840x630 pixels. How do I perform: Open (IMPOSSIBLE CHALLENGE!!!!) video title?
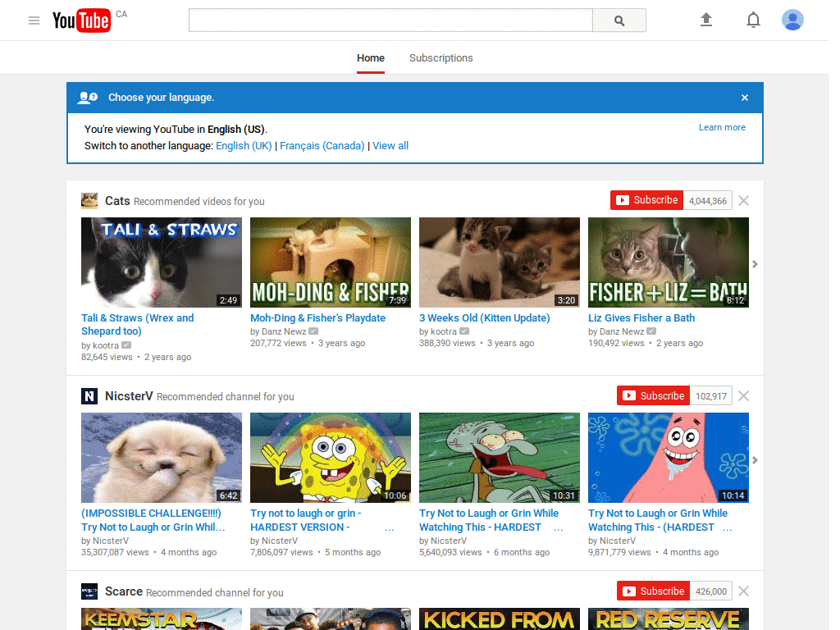153,520
